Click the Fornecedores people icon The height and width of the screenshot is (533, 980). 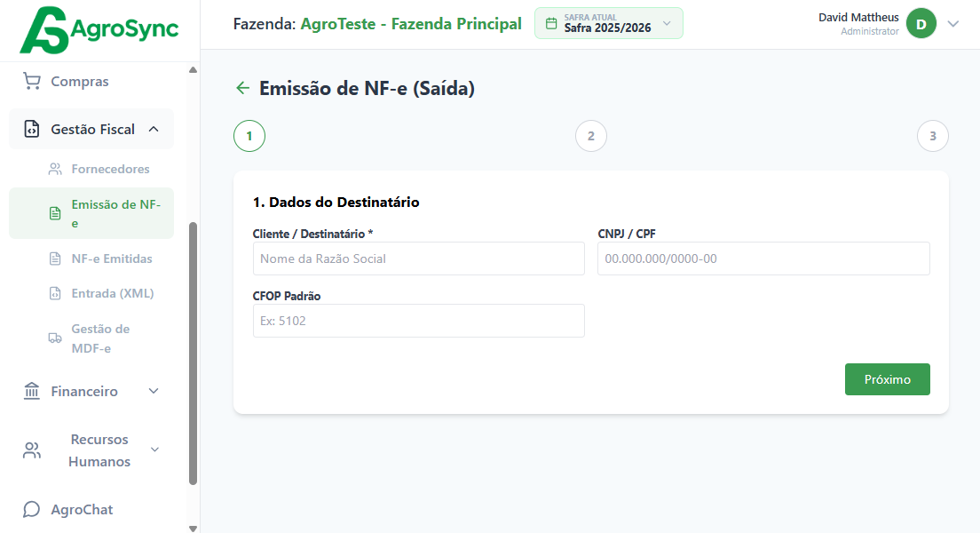point(54,168)
